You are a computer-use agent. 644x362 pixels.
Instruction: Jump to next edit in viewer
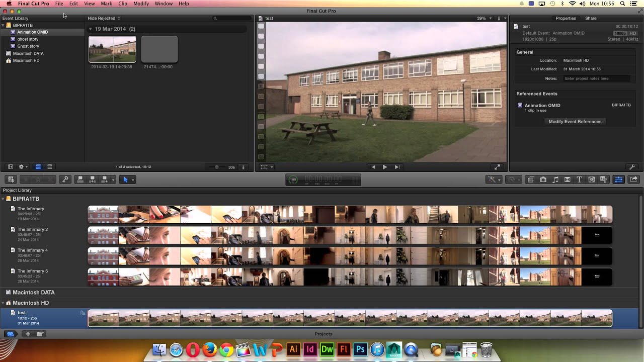coord(397,167)
